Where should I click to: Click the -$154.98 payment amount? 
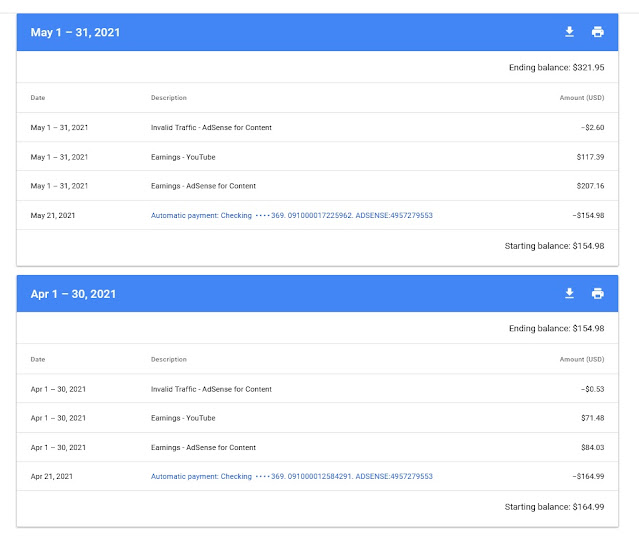[588, 215]
